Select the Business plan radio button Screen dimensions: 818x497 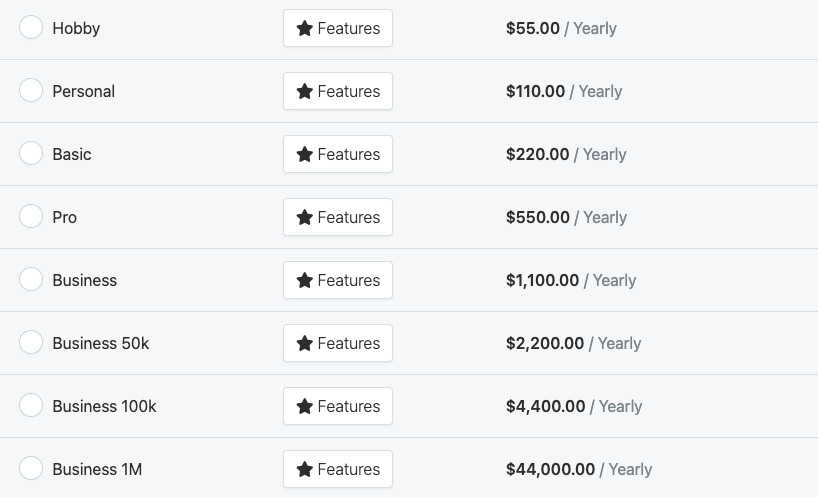pos(31,280)
